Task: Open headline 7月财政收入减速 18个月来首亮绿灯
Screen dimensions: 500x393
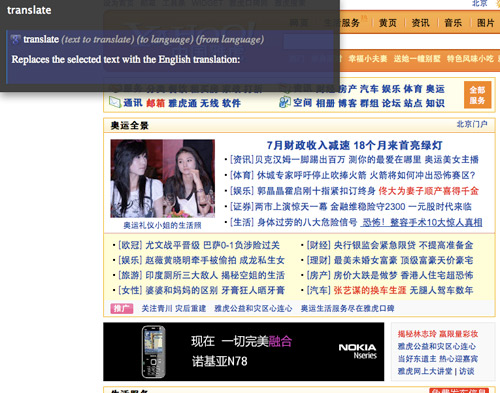Action: pyautogui.click(x=354, y=145)
